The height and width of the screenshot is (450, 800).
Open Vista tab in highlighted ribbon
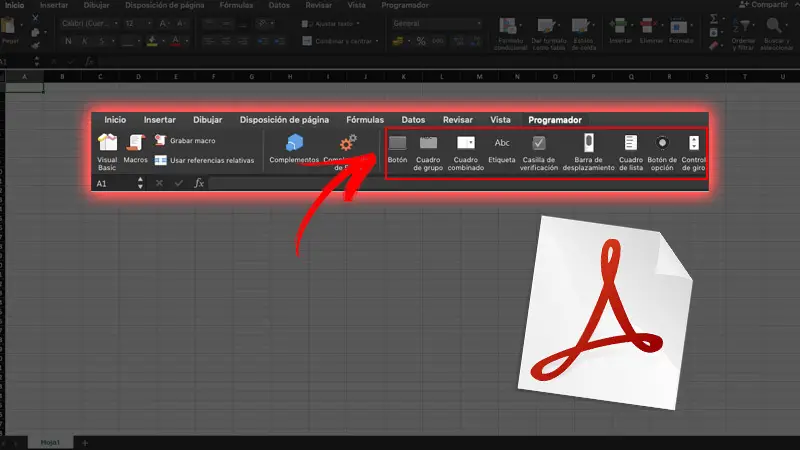[x=501, y=120]
